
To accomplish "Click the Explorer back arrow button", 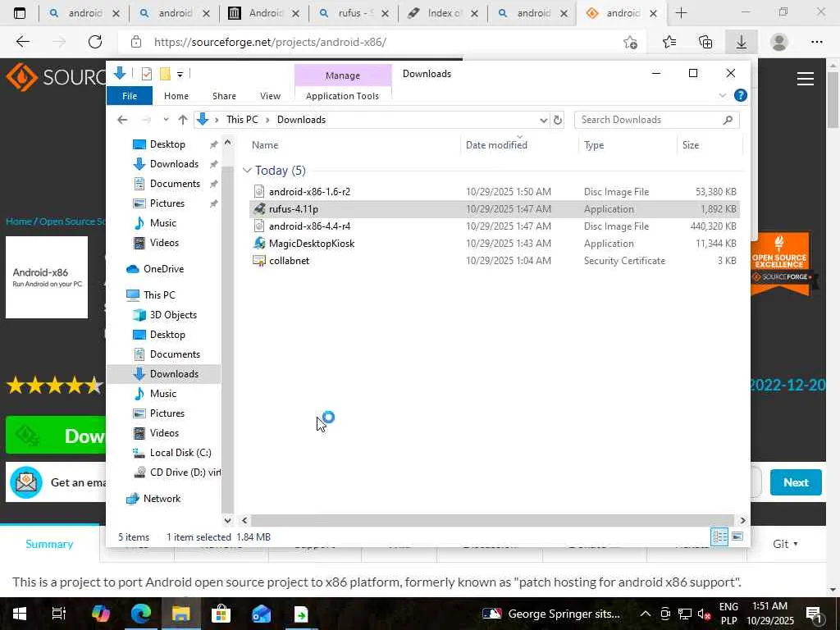I will (x=123, y=120).
